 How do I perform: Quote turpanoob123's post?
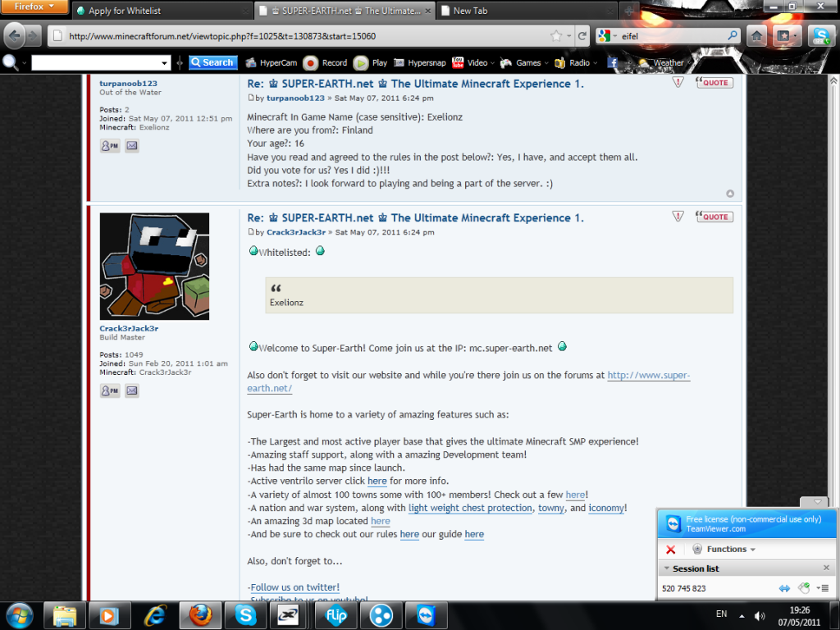coord(714,83)
